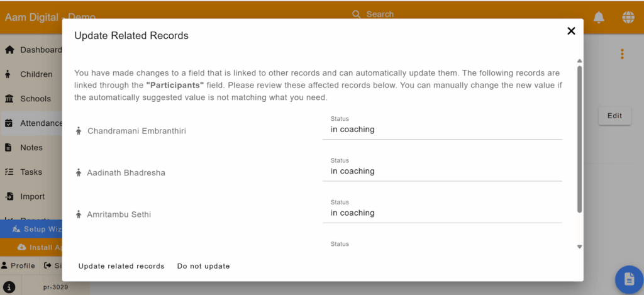Select Schools building icon in sidebar
Image resolution: width=644 pixels, height=295 pixels.
click(x=8, y=99)
